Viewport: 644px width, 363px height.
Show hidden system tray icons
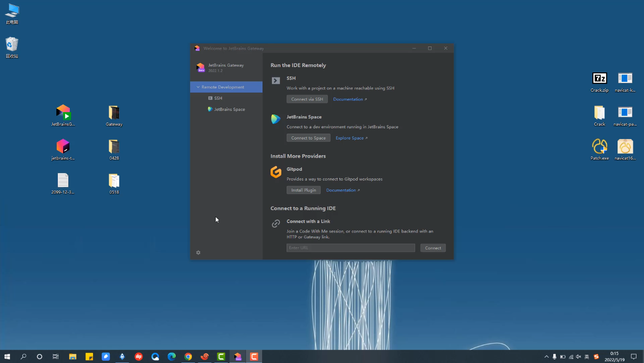(547, 357)
